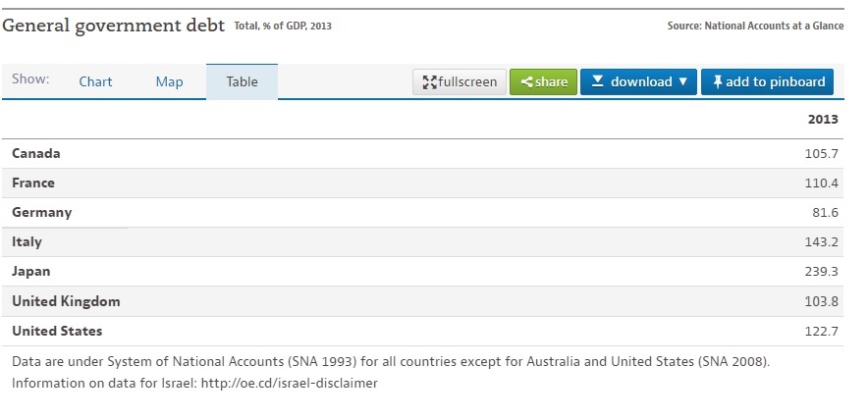Click the download arrow icon

[597, 81]
